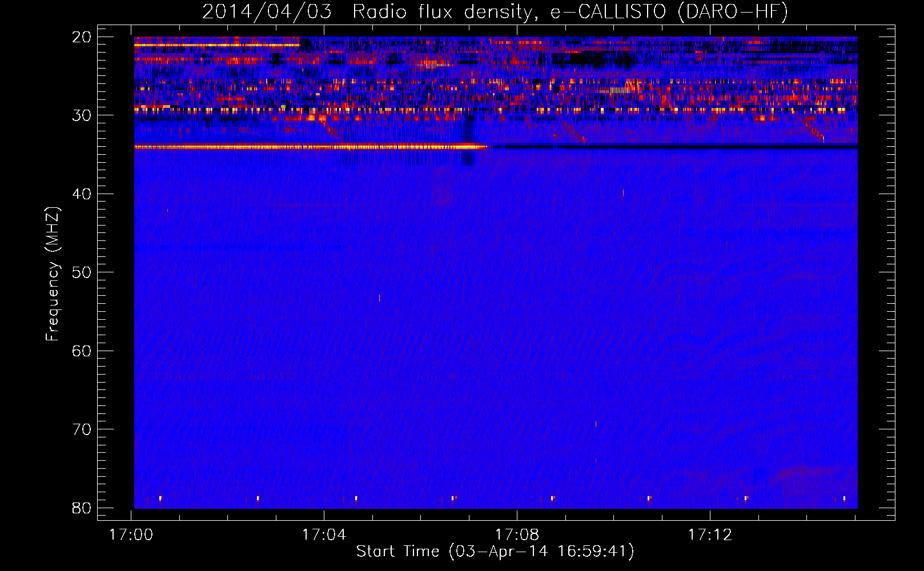Select the 17:12 time tick label
The height and width of the screenshot is (571, 924).
[710, 535]
